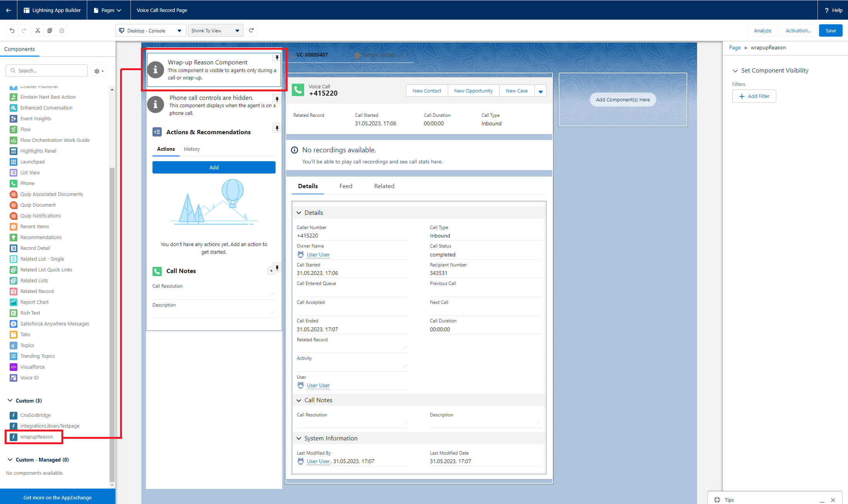
Task: Switch to the Components tab
Action: 19,49
